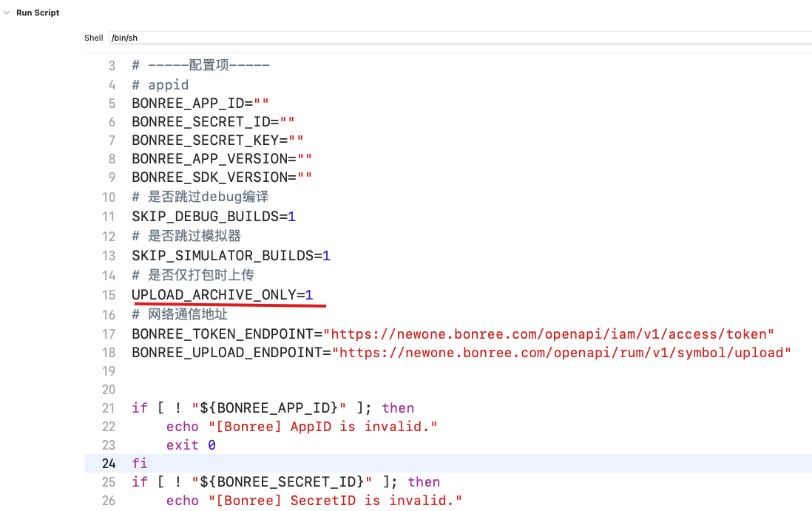Click the SKIP_SIMULATOR_BUILDS=1 setting
This screenshot has width=812, height=511.
pyautogui.click(x=231, y=256)
